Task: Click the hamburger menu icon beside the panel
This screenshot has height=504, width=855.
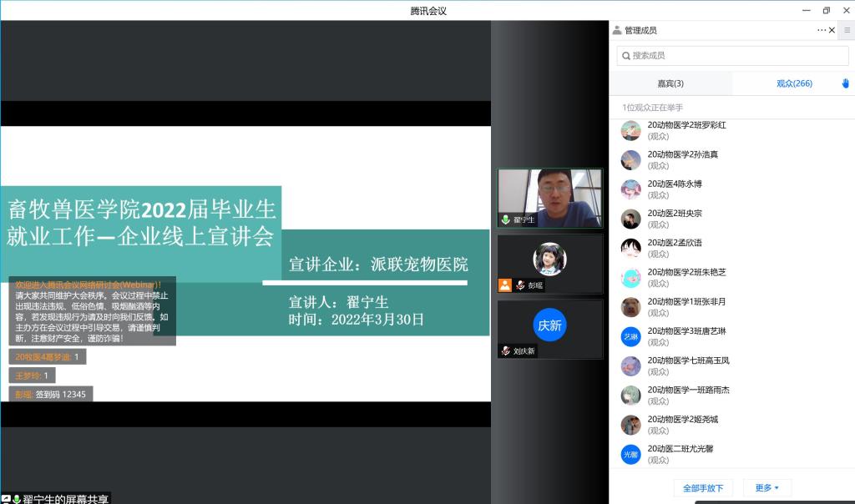Action: coord(847,30)
